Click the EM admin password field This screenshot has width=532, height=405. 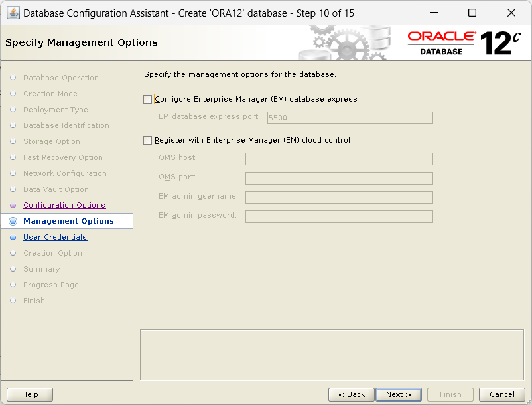coord(339,217)
